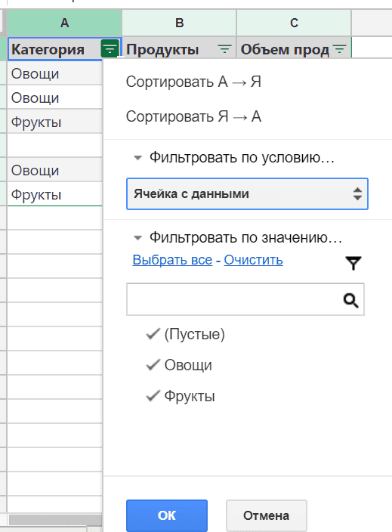The image size is (392, 532).
Task: Click the funnel filter icon
Action: pyautogui.click(x=353, y=263)
